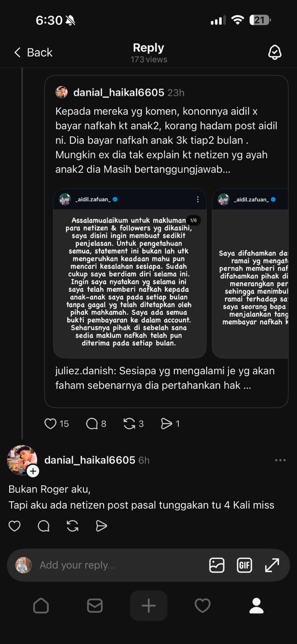Go Back using the header chevron
This screenshot has height=644, width=297.
(x=17, y=52)
